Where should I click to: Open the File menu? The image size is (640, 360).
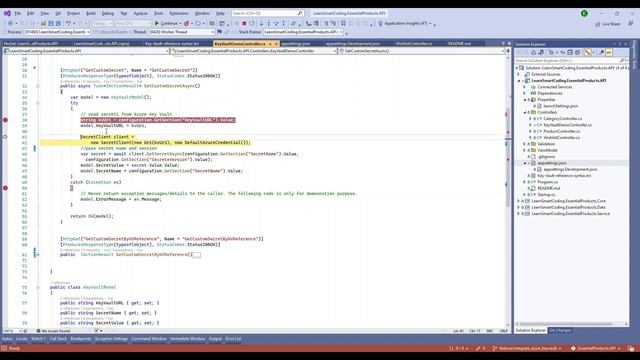[x=18, y=13]
